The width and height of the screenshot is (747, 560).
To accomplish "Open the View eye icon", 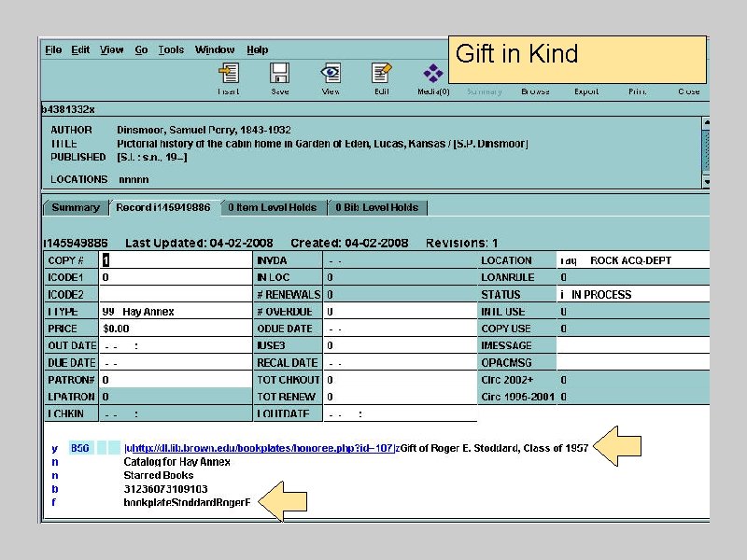I will (x=331, y=74).
